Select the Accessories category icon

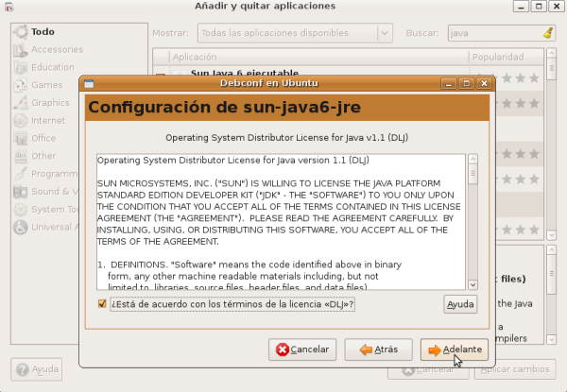point(20,49)
